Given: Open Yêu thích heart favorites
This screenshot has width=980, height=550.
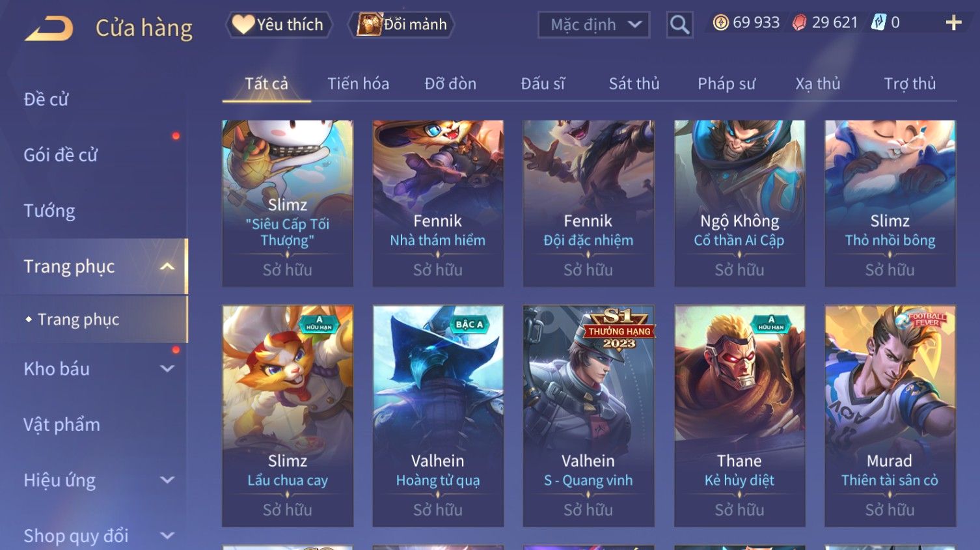Looking at the screenshot, I should (279, 25).
